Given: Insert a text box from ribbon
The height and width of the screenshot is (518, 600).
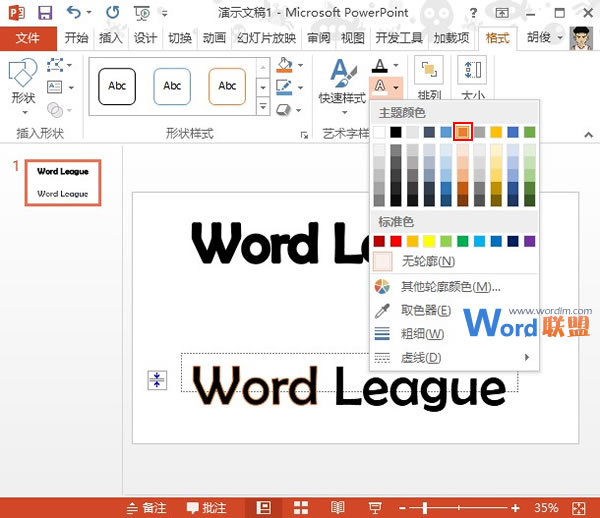Looking at the screenshot, I should (x=54, y=87).
